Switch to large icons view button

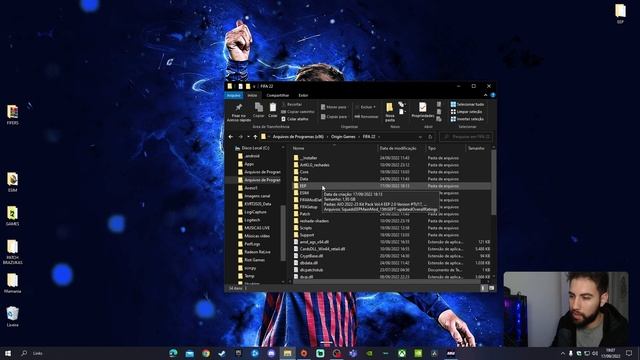[491, 288]
